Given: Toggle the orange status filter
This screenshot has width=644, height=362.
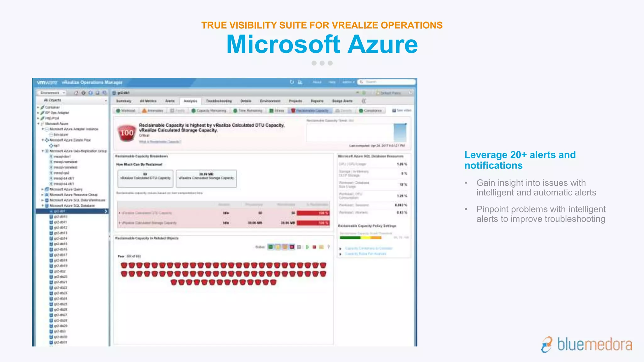Looking at the screenshot, I should coord(285,247).
